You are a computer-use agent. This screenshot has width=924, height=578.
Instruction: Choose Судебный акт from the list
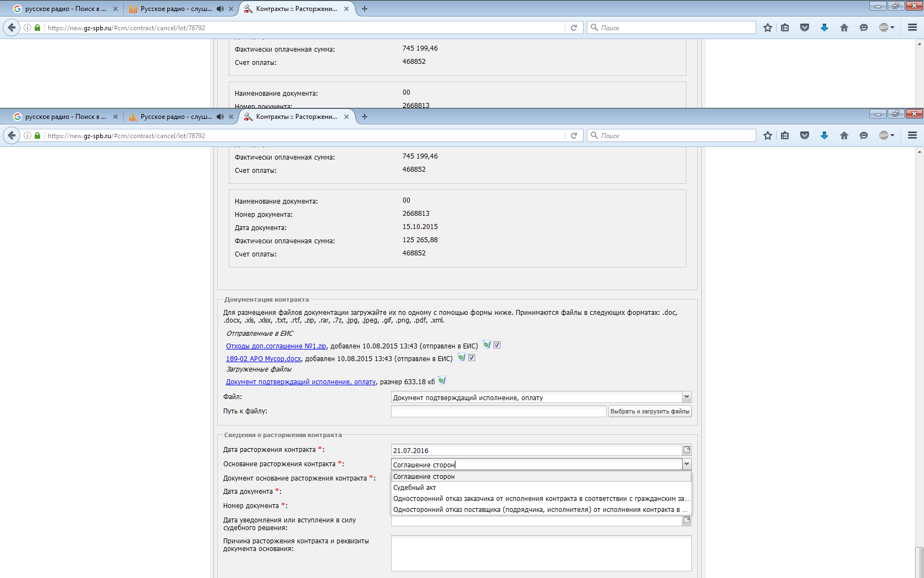coord(541,488)
